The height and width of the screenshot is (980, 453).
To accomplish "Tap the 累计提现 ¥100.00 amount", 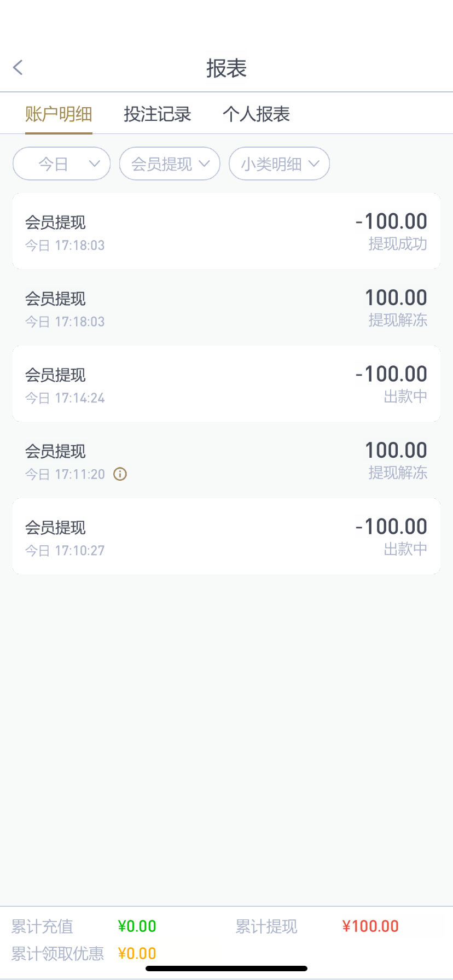I will 370,926.
